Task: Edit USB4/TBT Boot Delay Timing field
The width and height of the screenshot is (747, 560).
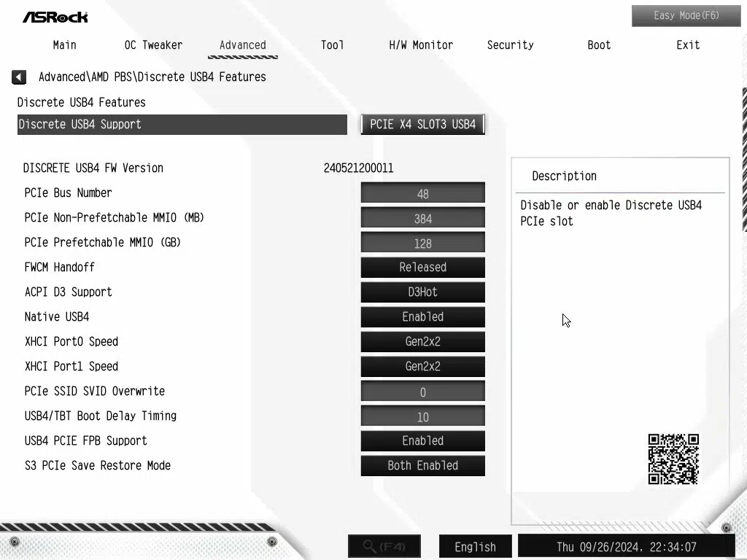Action: click(x=422, y=417)
